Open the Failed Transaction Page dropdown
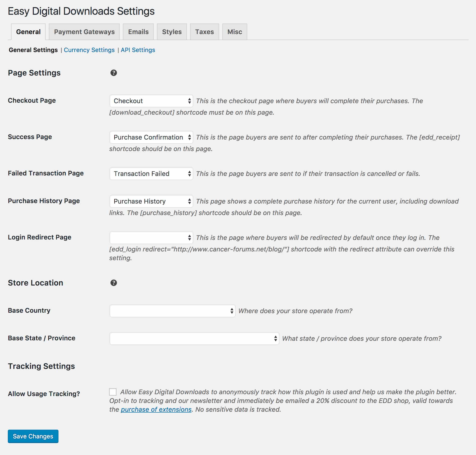This screenshot has height=455, width=476. tap(151, 174)
